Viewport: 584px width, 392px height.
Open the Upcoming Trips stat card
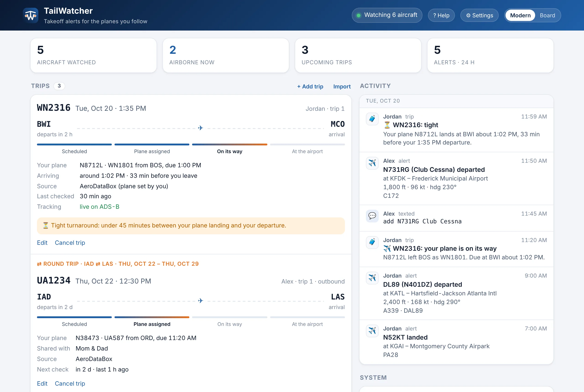(x=358, y=56)
